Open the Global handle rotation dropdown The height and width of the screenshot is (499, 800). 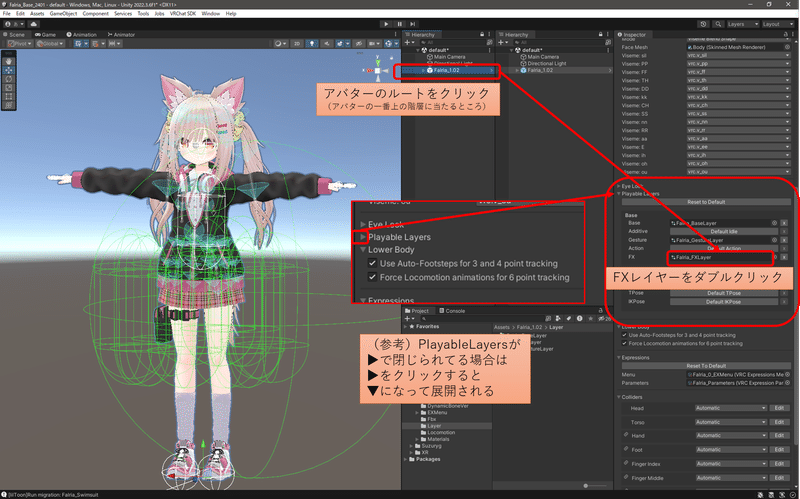[x=50, y=44]
